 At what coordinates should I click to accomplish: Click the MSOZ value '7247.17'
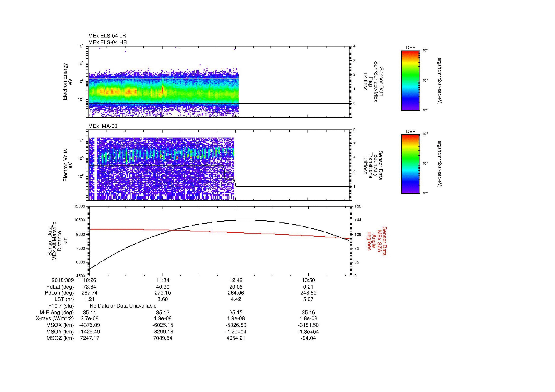point(90,338)
